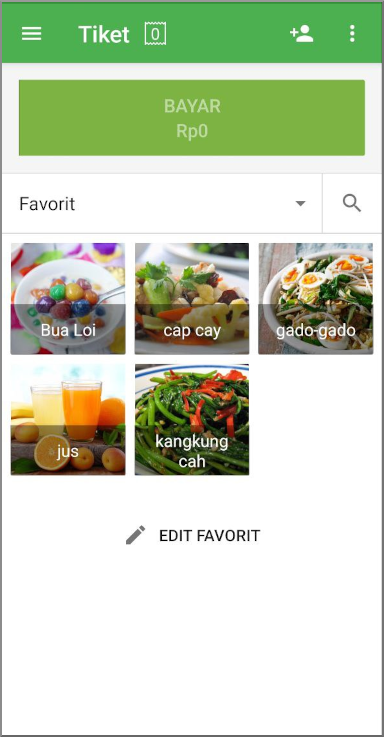Open the Favorit category selector
Image resolution: width=384 pixels, height=737 pixels.
pos(162,204)
